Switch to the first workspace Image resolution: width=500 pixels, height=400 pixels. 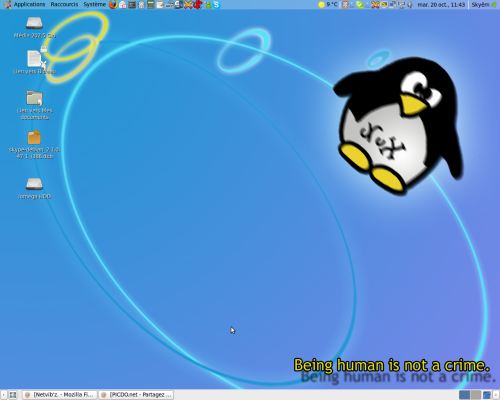coord(464,395)
